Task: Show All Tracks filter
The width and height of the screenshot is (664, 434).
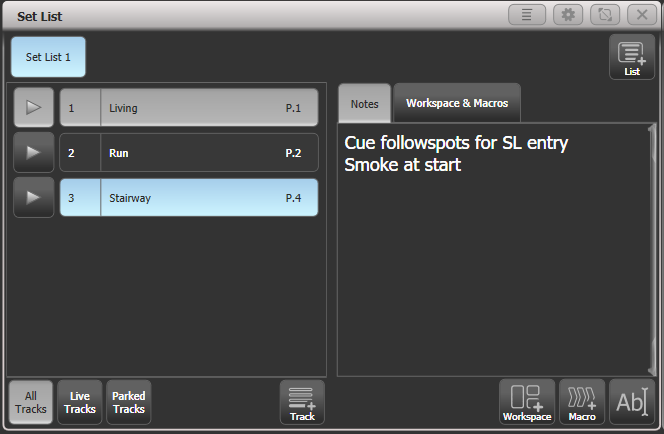Action: 30,402
